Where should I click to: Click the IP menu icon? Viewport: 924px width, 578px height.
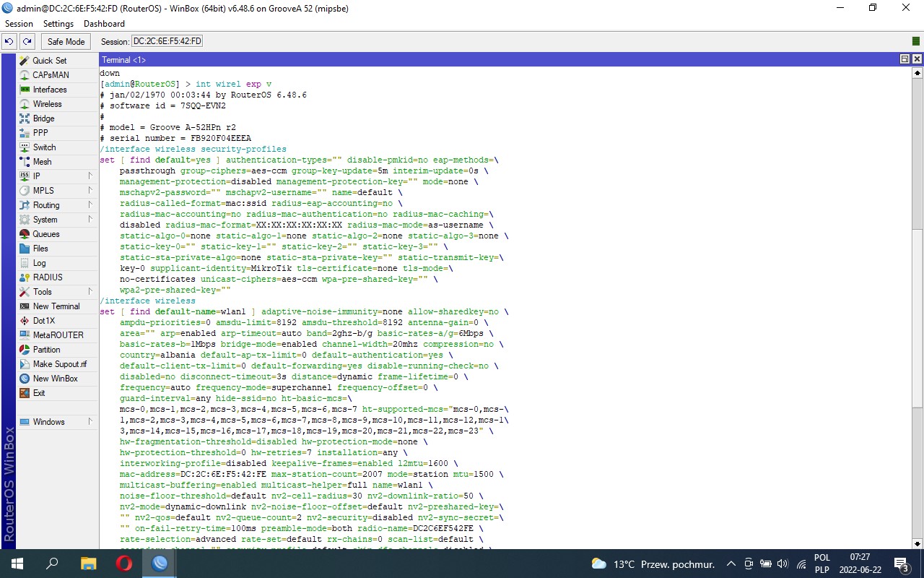25,176
